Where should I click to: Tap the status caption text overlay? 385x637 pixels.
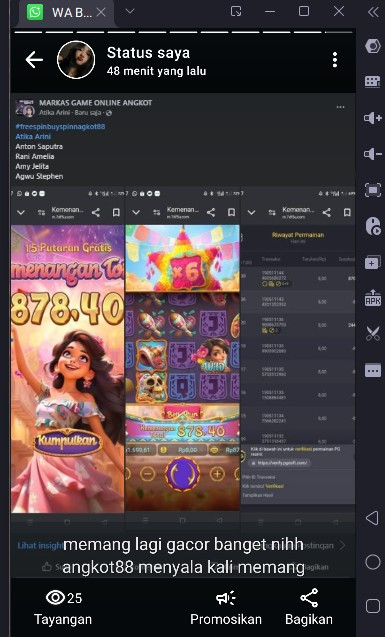[183, 556]
